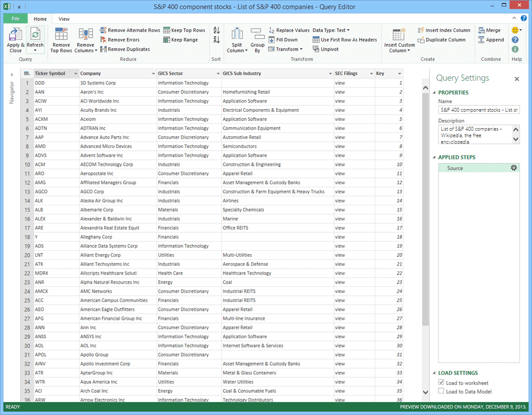Open Data Type: Text dropdown

point(331,30)
